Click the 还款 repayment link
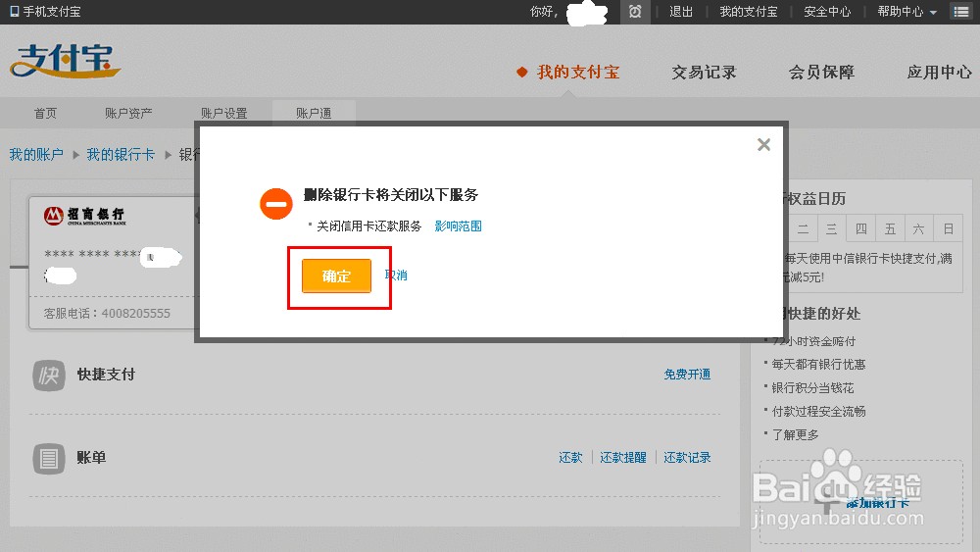 click(570, 458)
